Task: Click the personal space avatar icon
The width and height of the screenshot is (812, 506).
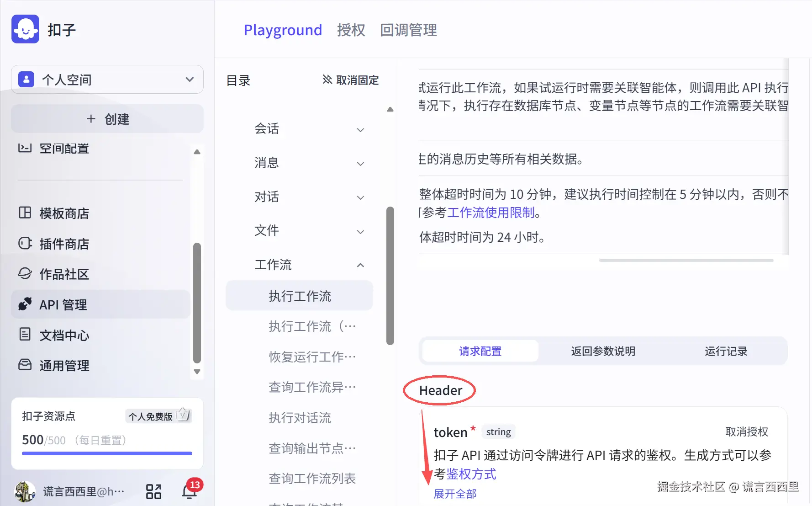Action: pyautogui.click(x=26, y=80)
